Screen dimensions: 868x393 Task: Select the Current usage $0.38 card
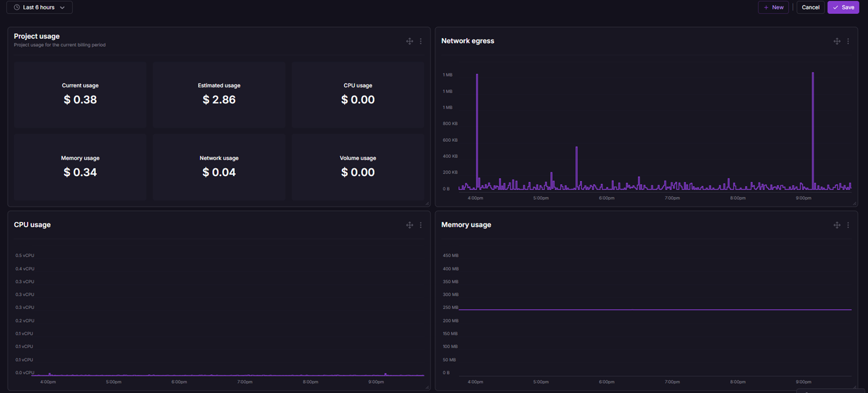(x=80, y=94)
